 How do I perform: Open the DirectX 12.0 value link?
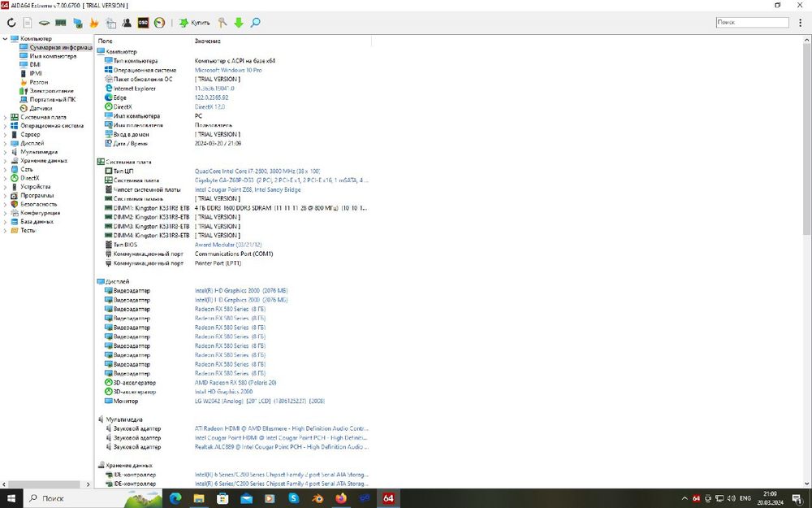click(209, 106)
